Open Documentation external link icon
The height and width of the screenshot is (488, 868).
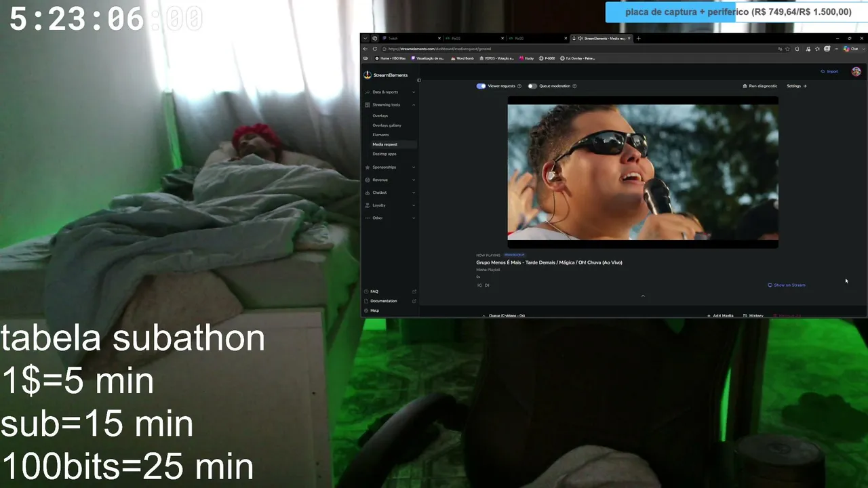(x=414, y=301)
